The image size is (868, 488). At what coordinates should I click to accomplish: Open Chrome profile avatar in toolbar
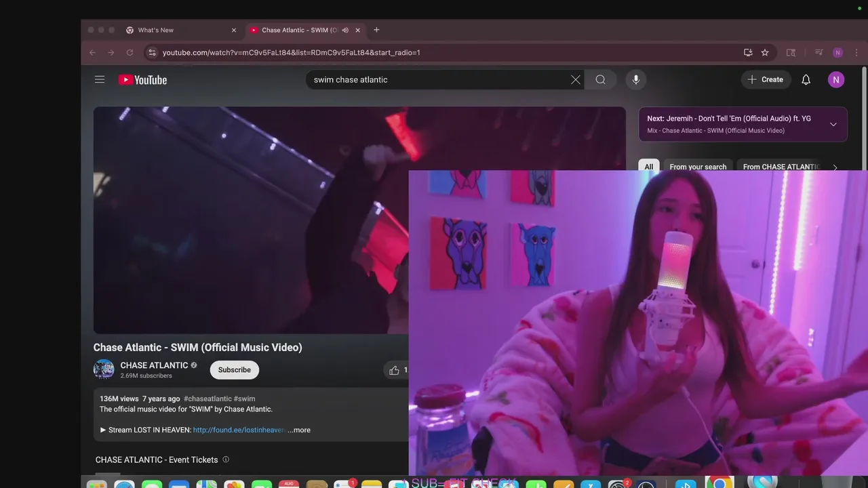[838, 52]
